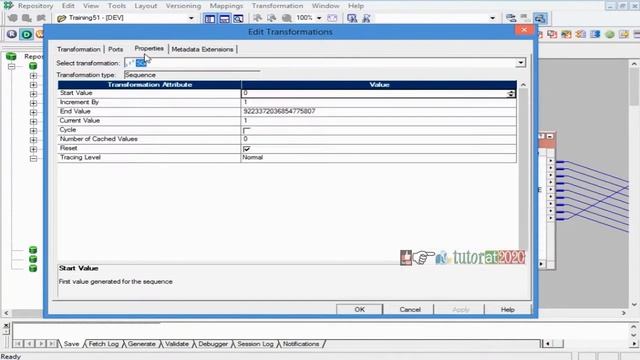Open the Mappings menu
This screenshot has width=640, height=360.
[226, 6]
